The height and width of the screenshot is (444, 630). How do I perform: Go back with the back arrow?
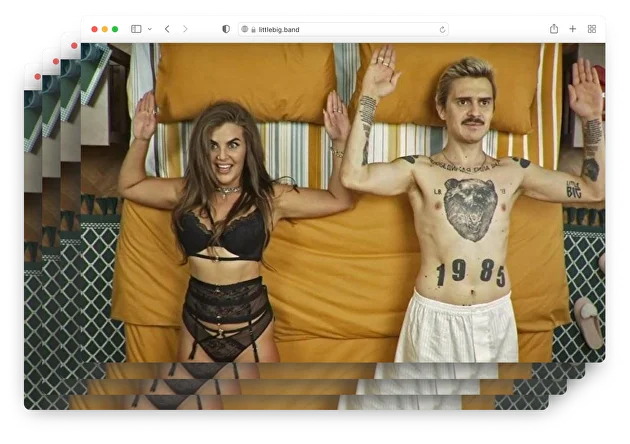(167, 29)
